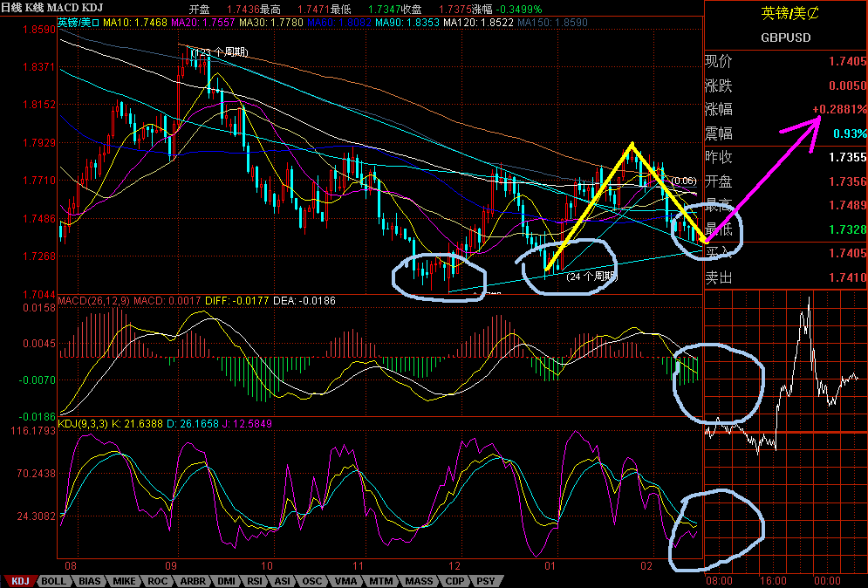Open the BOLL indicator tab
Image resolution: width=868 pixels, height=588 pixels.
coord(53,581)
